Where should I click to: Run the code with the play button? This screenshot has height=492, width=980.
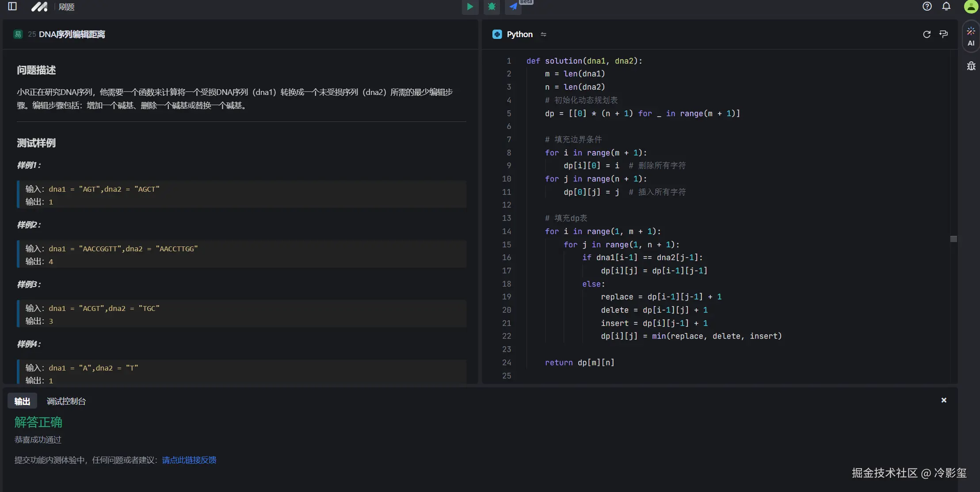[470, 7]
